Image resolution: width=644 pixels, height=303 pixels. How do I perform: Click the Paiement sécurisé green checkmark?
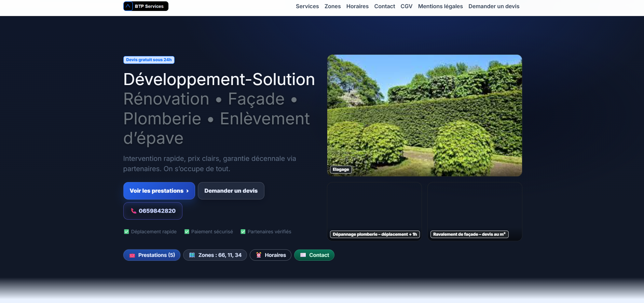pyautogui.click(x=187, y=232)
